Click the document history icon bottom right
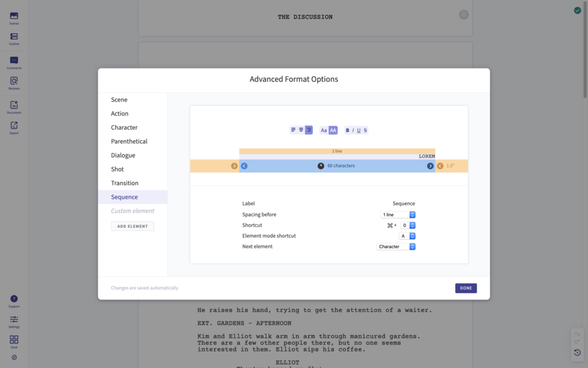The height and width of the screenshot is (368, 588). tap(577, 352)
